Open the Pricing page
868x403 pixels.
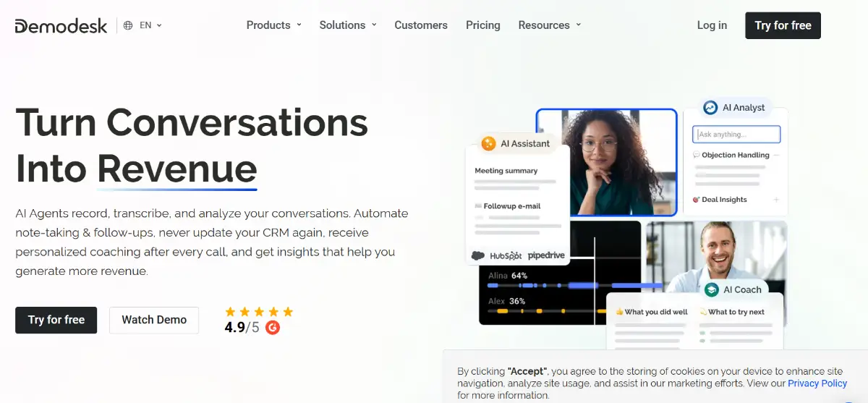(482, 25)
